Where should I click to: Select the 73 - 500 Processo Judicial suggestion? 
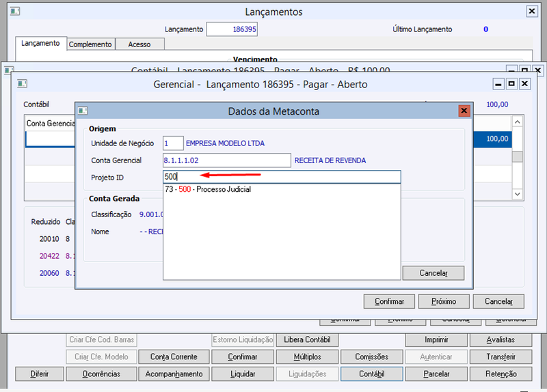click(x=208, y=189)
